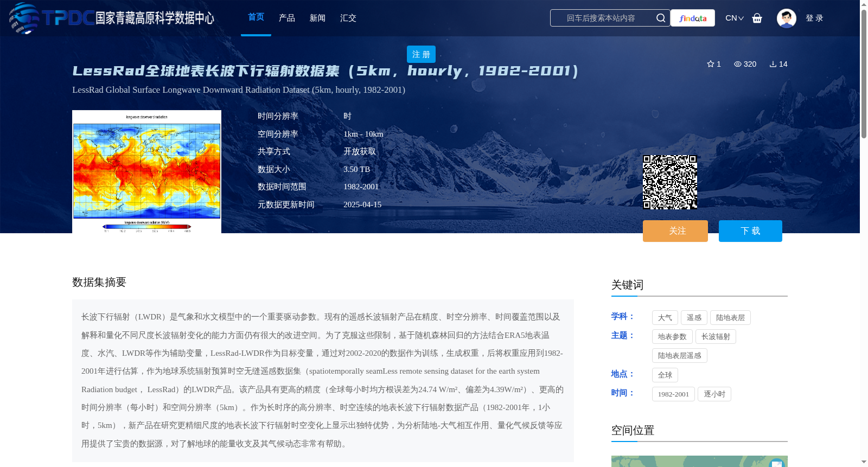Click the 数据集摘要 heading

99,282
